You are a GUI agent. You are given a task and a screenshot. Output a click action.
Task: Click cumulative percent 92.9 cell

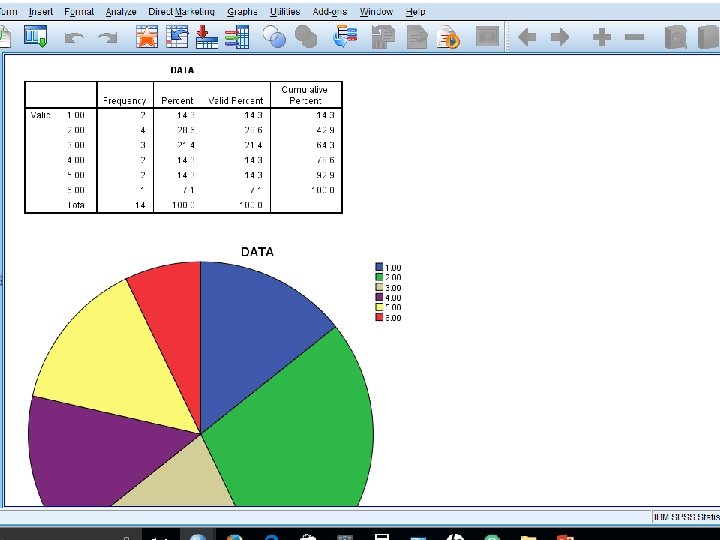(x=325, y=175)
